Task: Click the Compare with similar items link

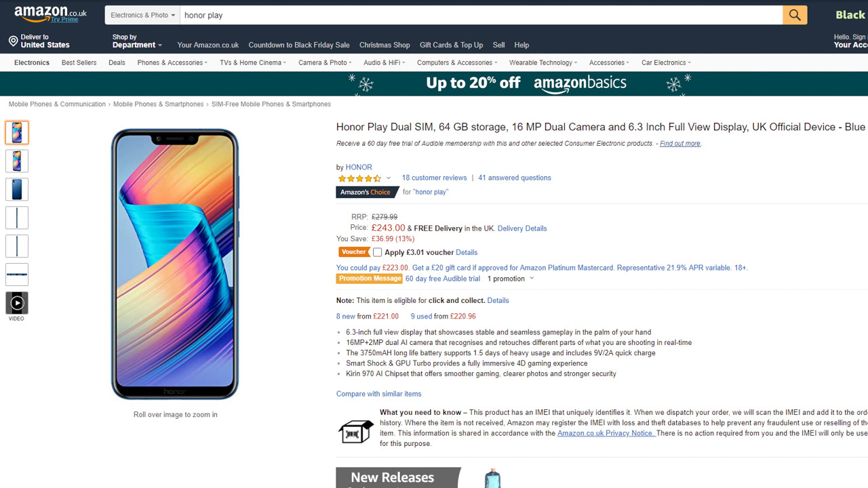Action: pyautogui.click(x=378, y=394)
